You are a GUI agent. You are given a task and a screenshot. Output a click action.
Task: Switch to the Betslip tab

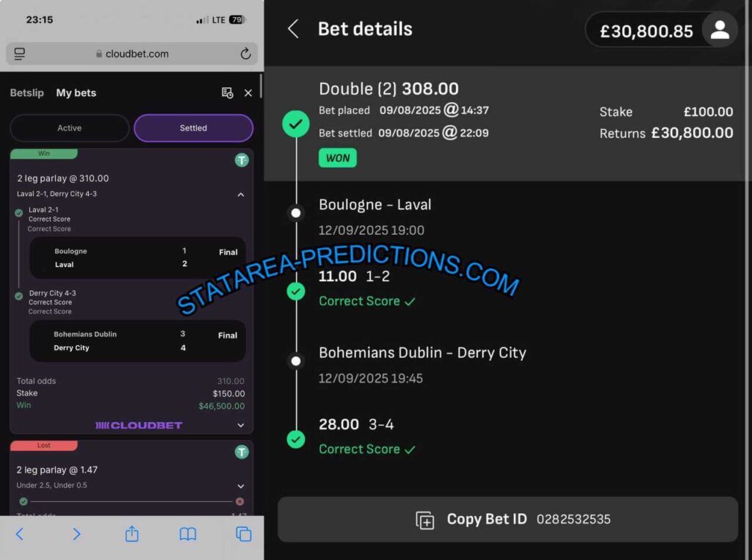[x=27, y=92]
